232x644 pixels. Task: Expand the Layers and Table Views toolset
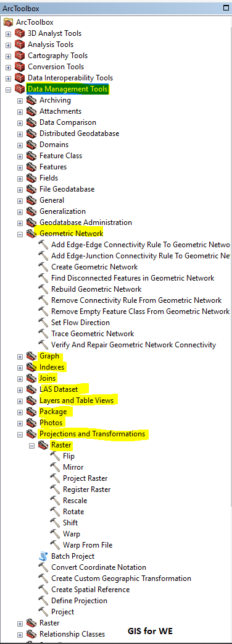(20, 400)
